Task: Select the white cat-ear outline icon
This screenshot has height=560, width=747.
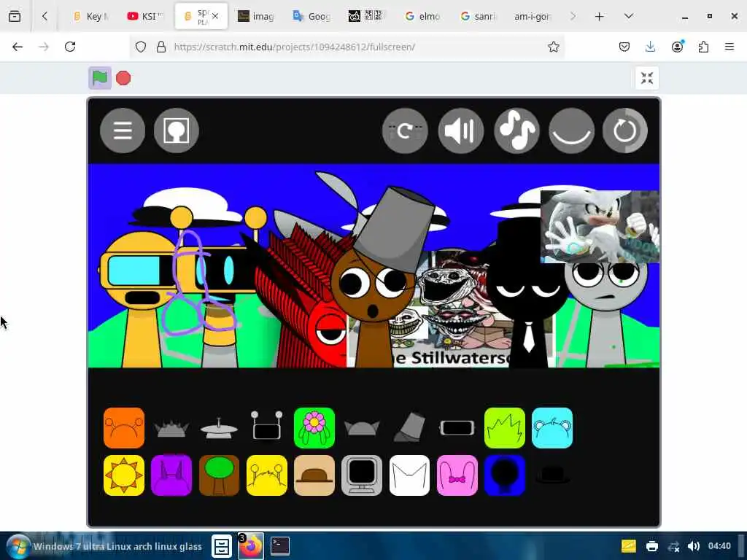Action: (409, 475)
